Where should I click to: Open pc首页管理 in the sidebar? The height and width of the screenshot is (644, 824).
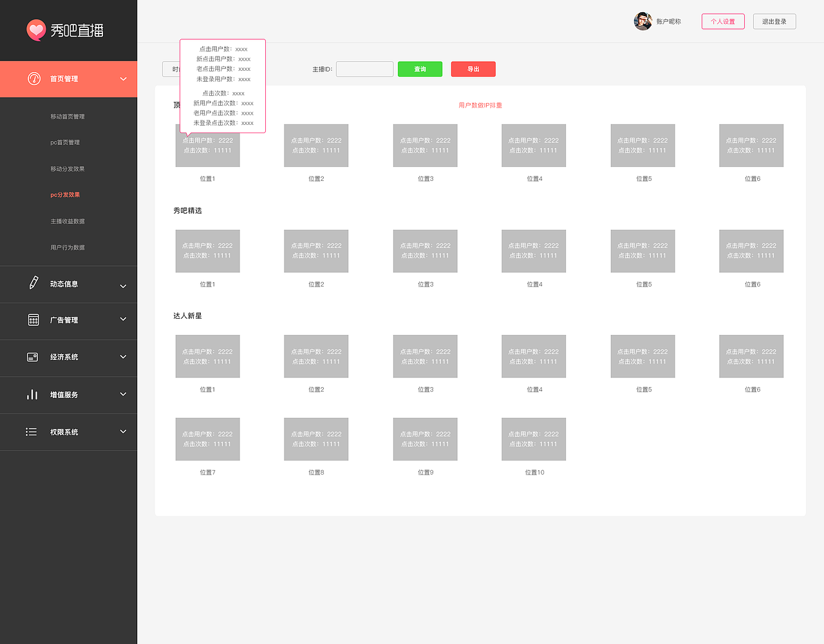(x=65, y=142)
